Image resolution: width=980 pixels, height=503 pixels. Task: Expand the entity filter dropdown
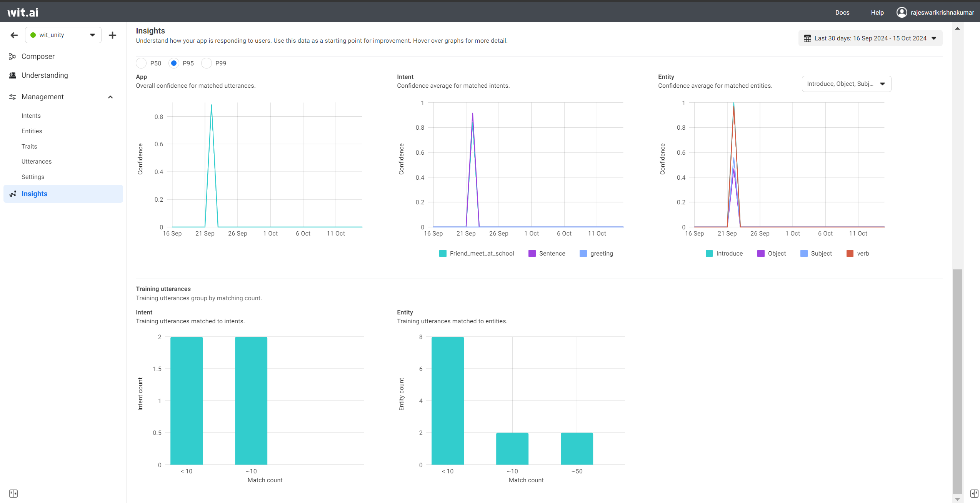click(846, 84)
